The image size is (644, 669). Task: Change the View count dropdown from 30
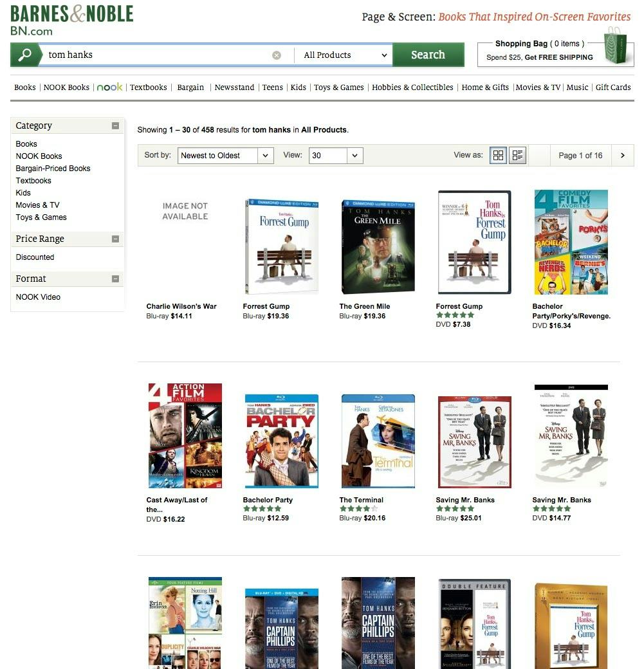[336, 155]
